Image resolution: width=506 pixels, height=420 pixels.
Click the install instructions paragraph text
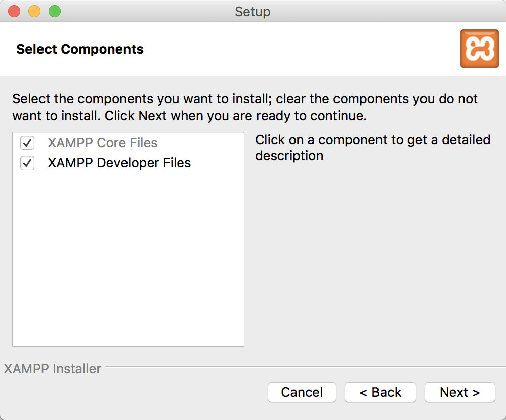(x=244, y=107)
